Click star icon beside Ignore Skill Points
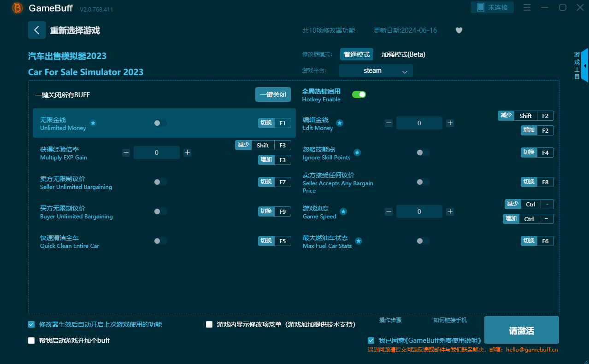The height and width of the screenshot is (364, 589). pos(357,153)
